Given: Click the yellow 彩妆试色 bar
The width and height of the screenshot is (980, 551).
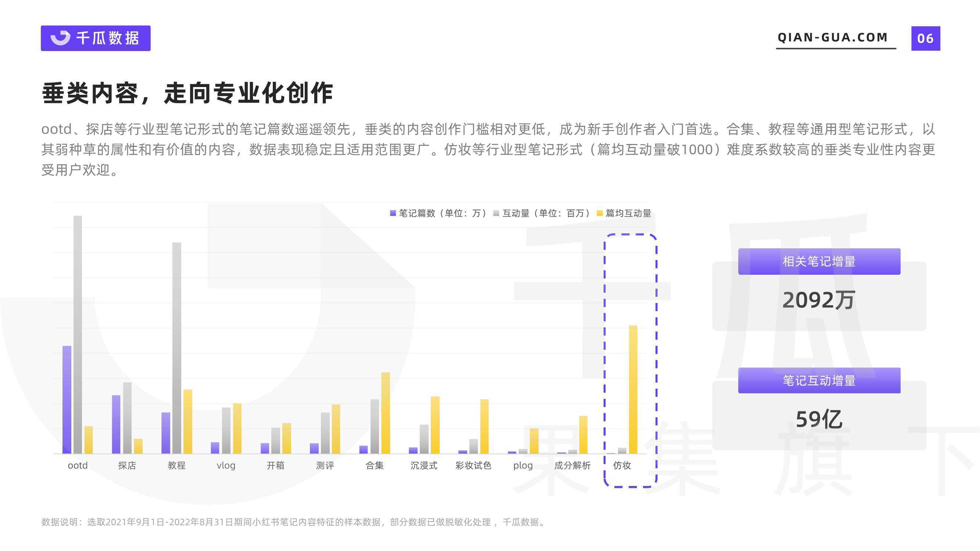Looking at the screenshot, I should (x=484, y=426).
